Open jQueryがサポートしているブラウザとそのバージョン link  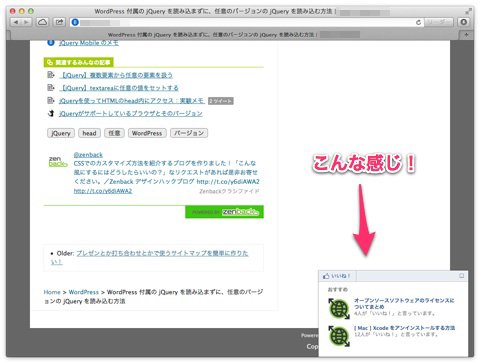[x=130, y=114]
